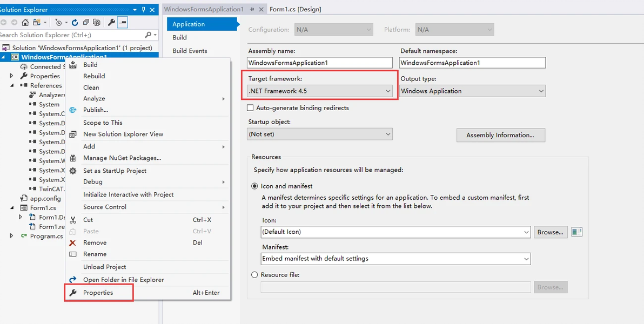Click the Assembly name text field
644x324 pixels.
tap(319, 63)
